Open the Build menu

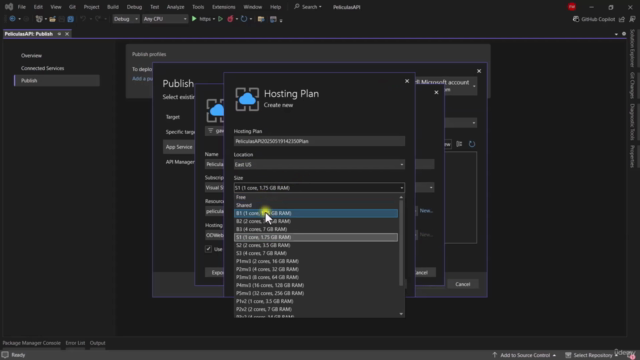113,7
